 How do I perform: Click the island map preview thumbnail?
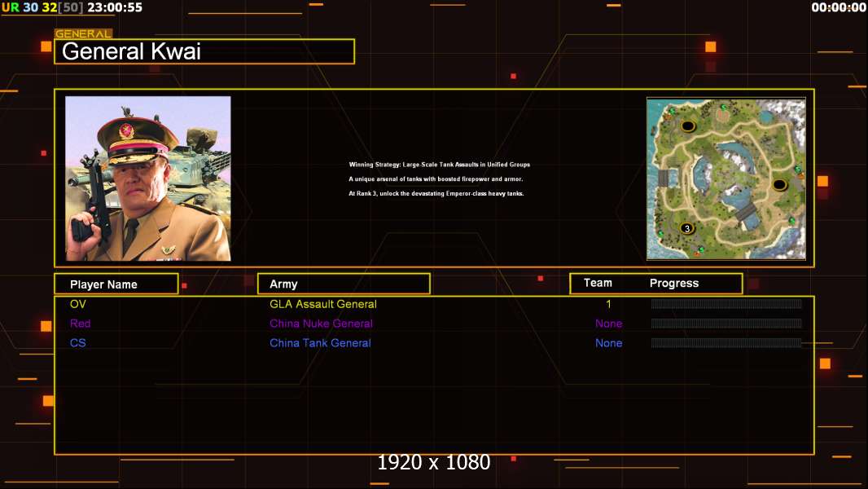pos(726,178)
